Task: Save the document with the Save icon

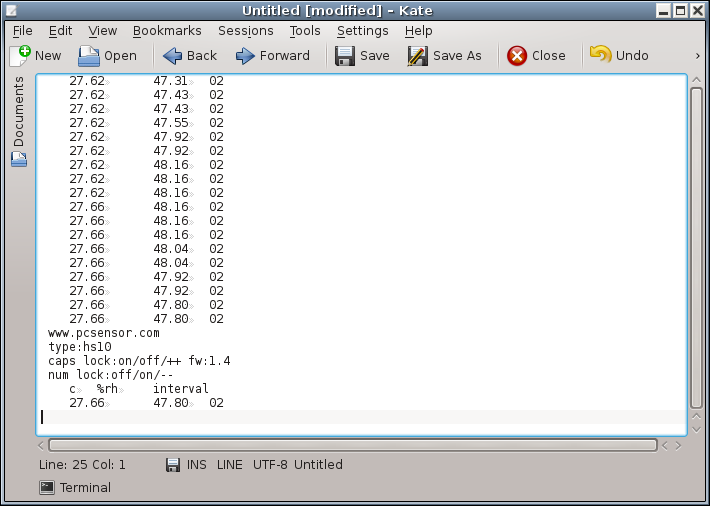Action: pyautogui.click(x=345, y=56)
